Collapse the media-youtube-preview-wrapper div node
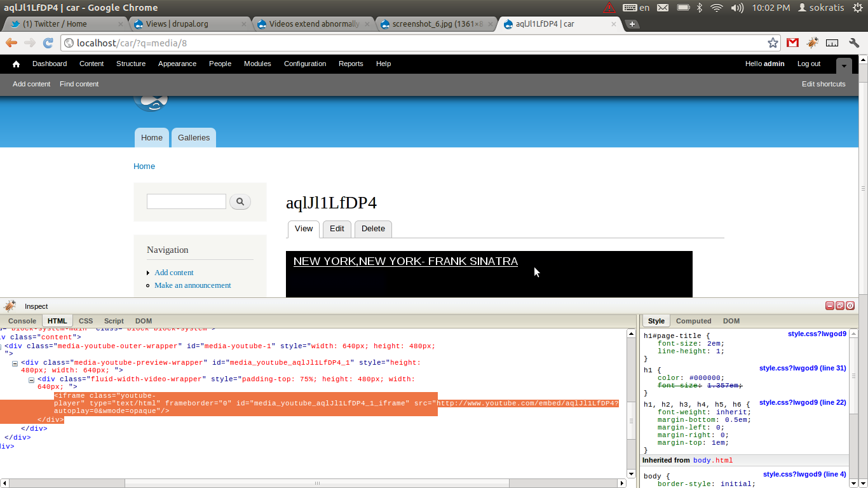 pos(15,363)
